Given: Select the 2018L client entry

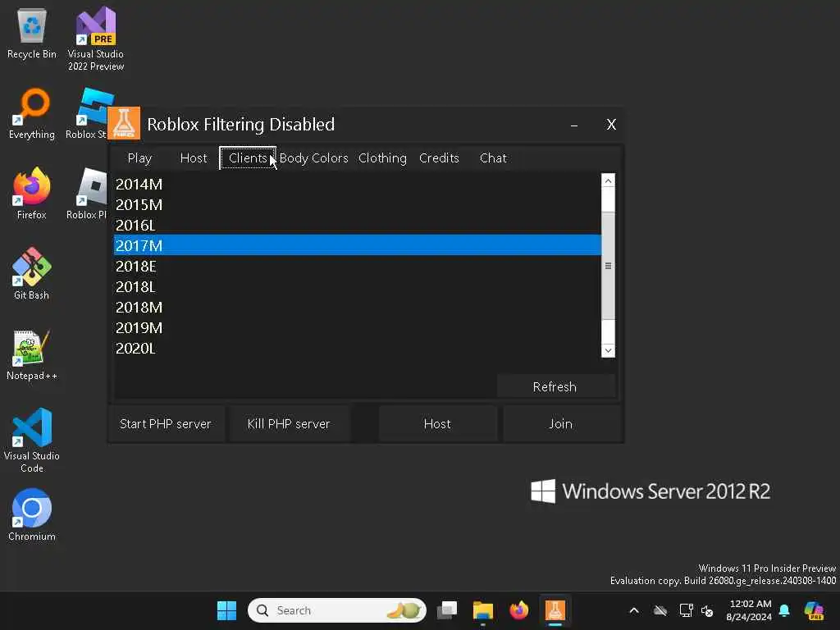Looking at the screenshot, I should pyautogui.click(x=358, y=286).
